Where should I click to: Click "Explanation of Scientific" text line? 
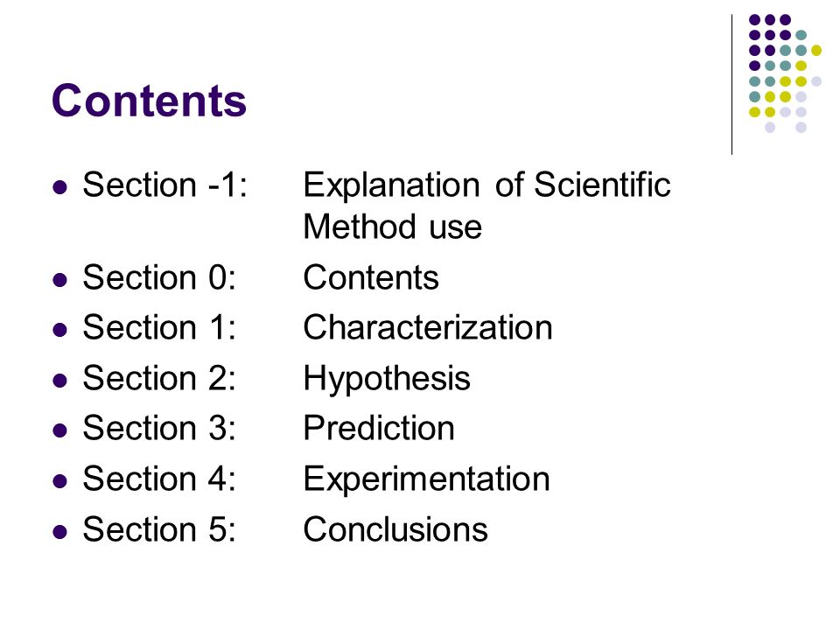coord(486,185)
